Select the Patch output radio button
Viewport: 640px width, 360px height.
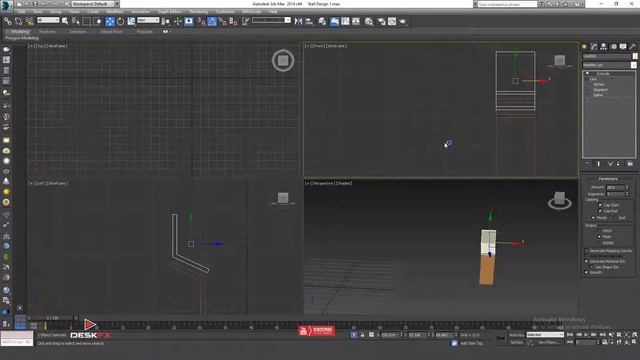pos(600,231)
